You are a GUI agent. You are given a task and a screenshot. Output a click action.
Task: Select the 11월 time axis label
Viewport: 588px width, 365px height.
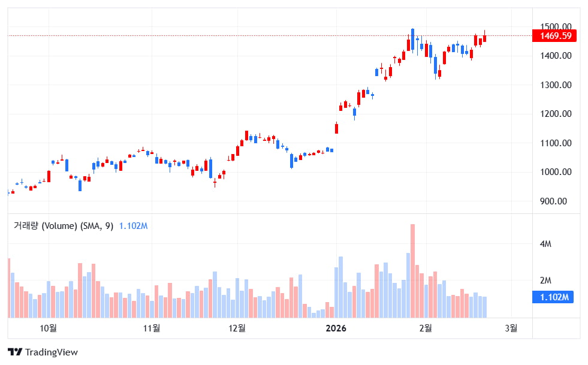pyautogui.click(x=152, y=328)
